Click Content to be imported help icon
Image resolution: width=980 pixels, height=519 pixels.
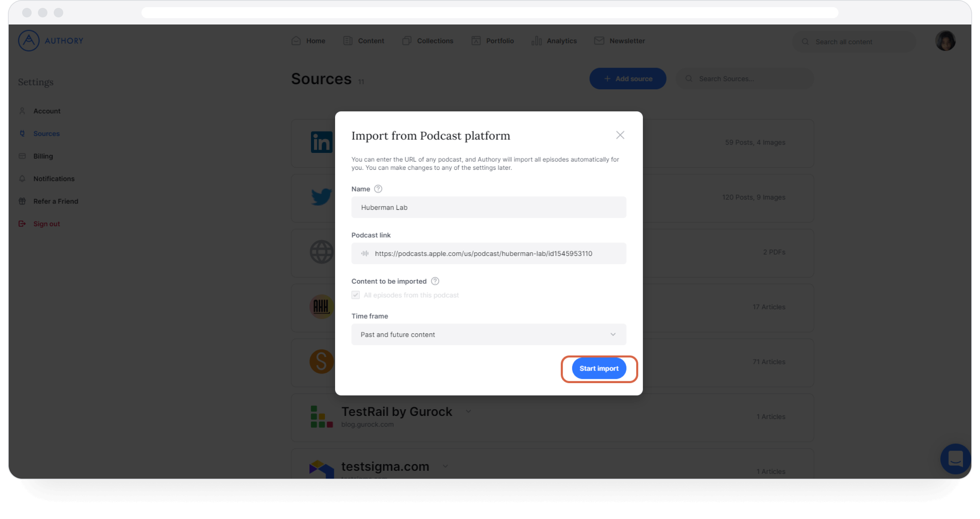tap(435, 281)
